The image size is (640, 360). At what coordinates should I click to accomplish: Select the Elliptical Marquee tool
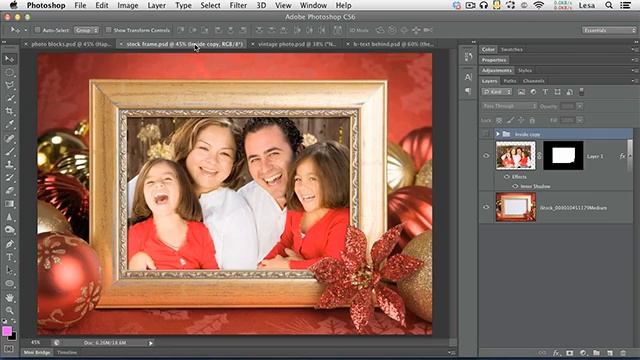click(9, 73)
